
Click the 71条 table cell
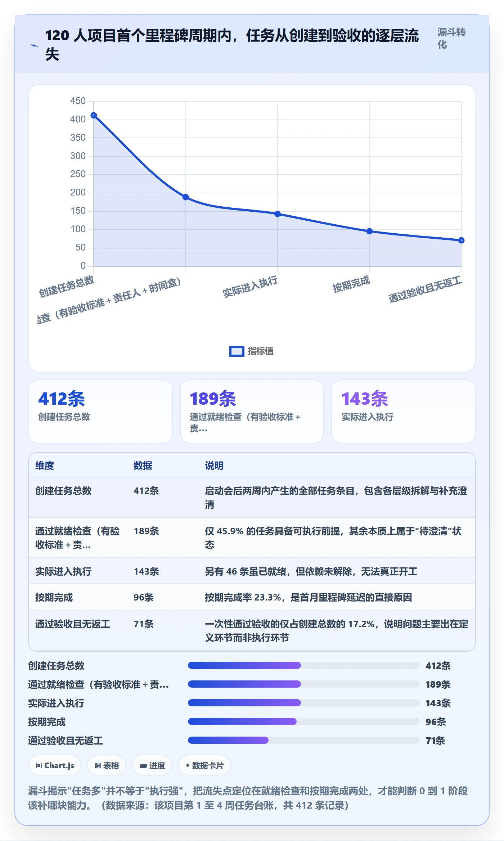coord(144,624)
